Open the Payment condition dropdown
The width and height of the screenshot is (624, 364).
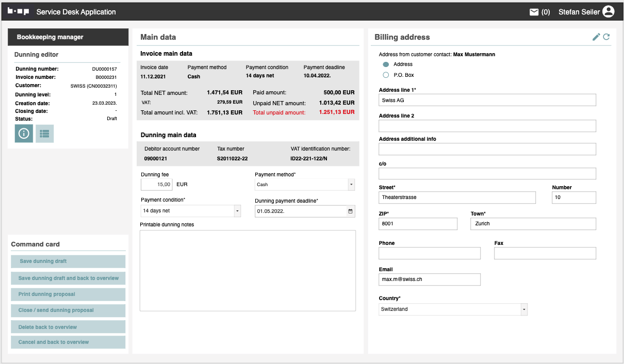237,211
